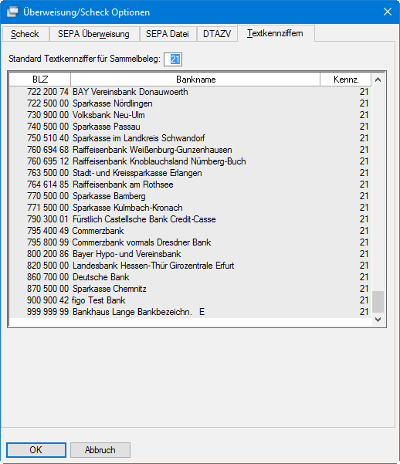
Task: Choose Sparkasse Passau in the list
Action: coord(190,127)
